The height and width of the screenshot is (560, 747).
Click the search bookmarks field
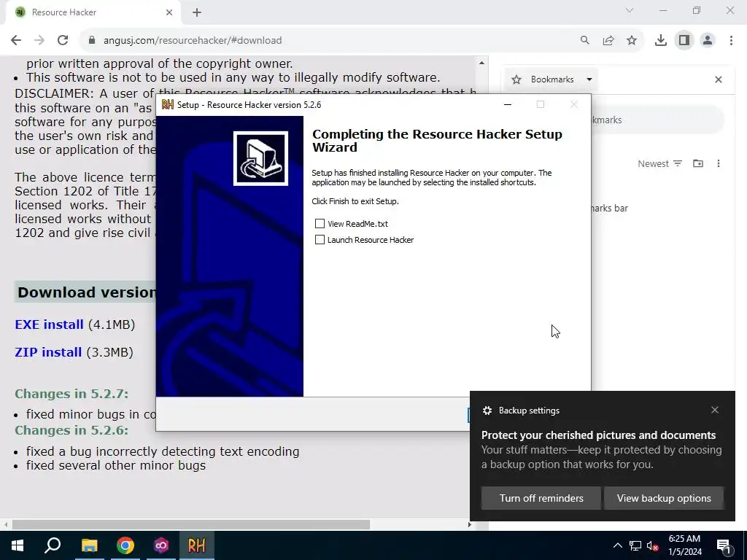point(657,120)
